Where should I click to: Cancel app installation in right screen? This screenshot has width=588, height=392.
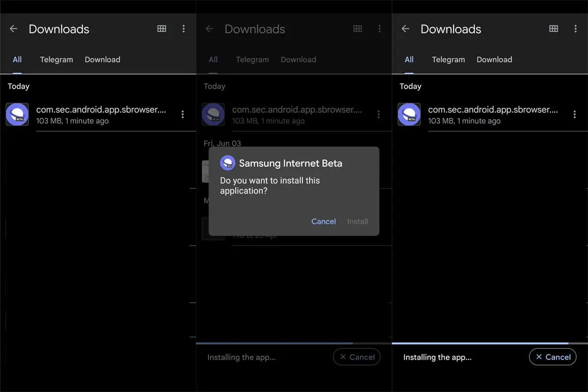(553, 357)
